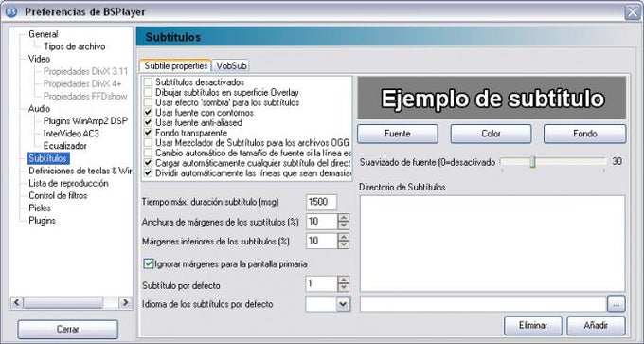Click the 'Subtítulo por defecto' value field
644x344 pixels.
[322, 284]
